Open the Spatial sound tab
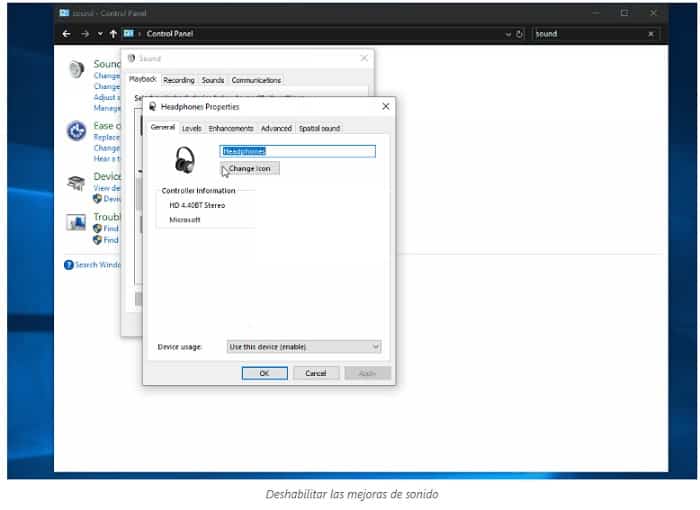The image size is (700, 510). coord(319,129)
